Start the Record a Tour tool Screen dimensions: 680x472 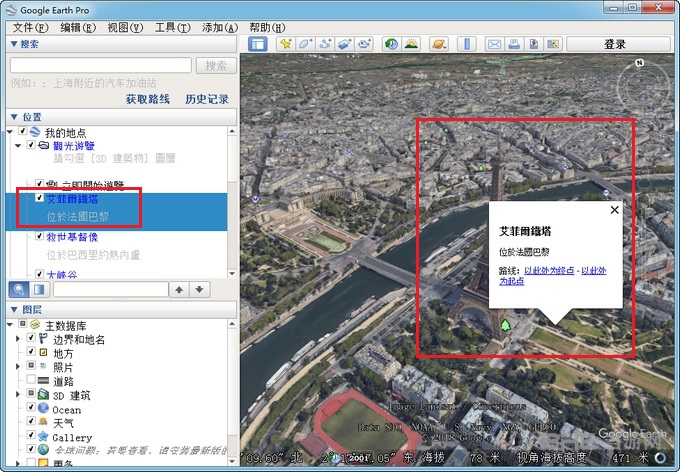[x=364, y=44]
